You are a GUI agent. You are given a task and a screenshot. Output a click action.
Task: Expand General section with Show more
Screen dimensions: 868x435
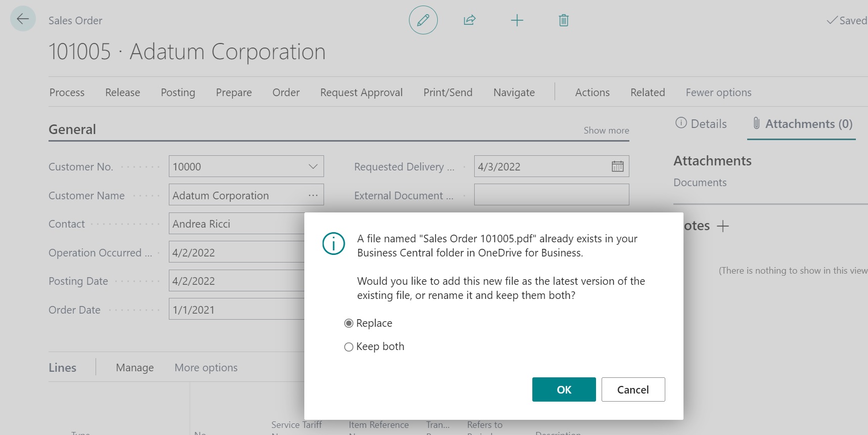(x=606, y=130)
